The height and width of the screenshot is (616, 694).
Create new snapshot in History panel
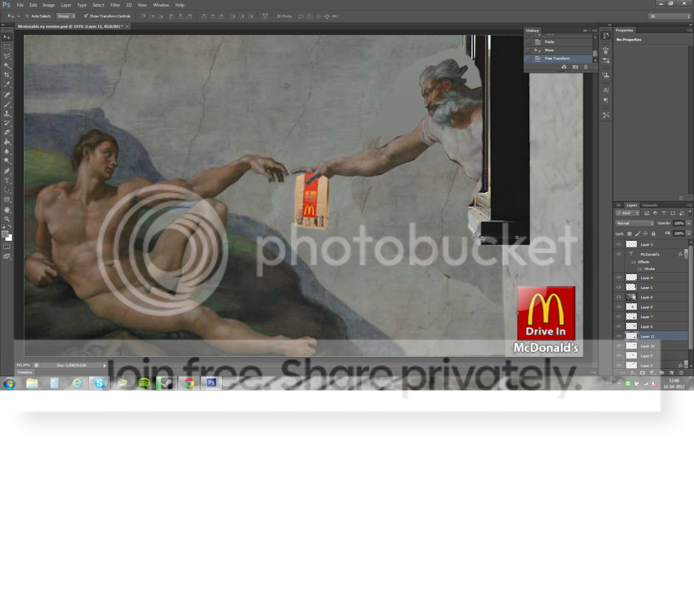[575, 66]
